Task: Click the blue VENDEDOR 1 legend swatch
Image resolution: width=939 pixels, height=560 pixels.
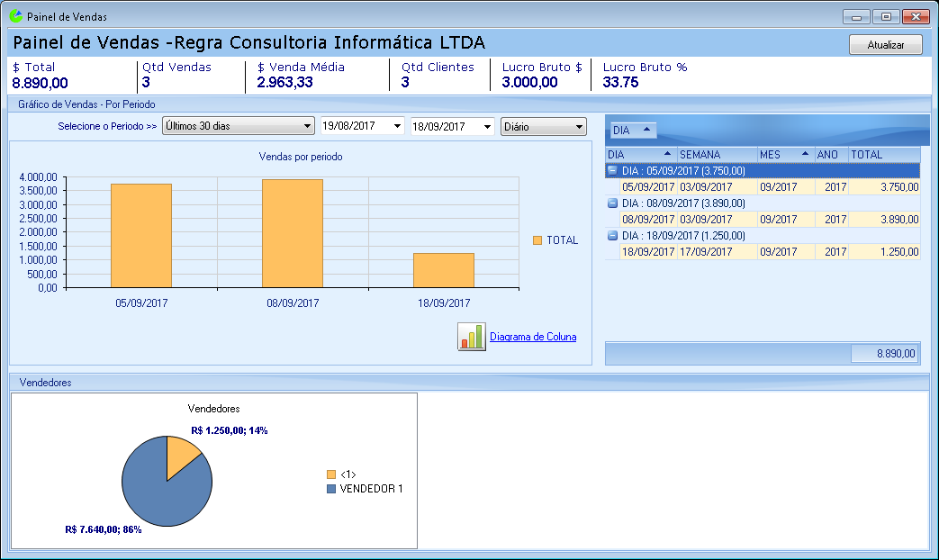Action: tap(331, 489)
